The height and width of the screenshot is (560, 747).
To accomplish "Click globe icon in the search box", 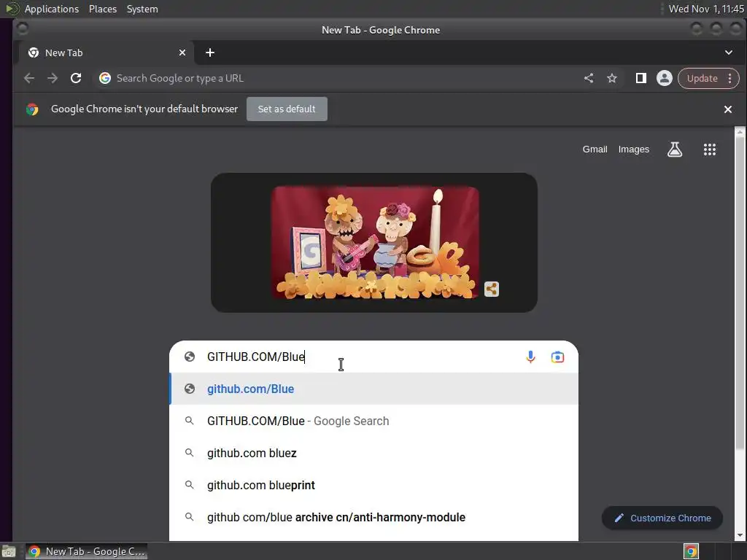I will pos(190,357).
